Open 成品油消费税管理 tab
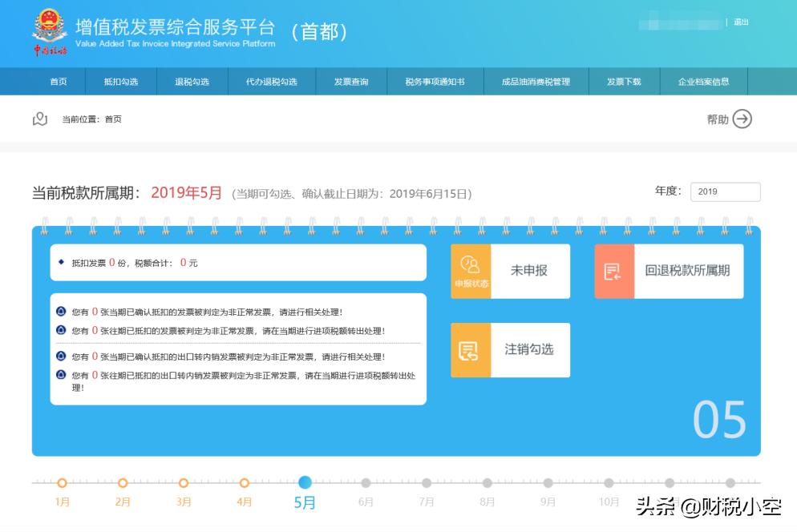The image size is (797, 532). click(x=536, y=82)
